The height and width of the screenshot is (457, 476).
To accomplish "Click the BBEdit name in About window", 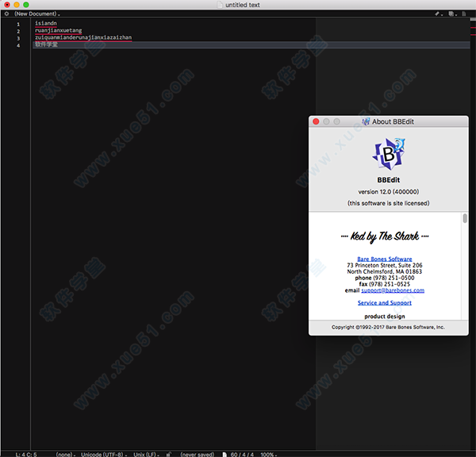I will [x=389, y=180].
